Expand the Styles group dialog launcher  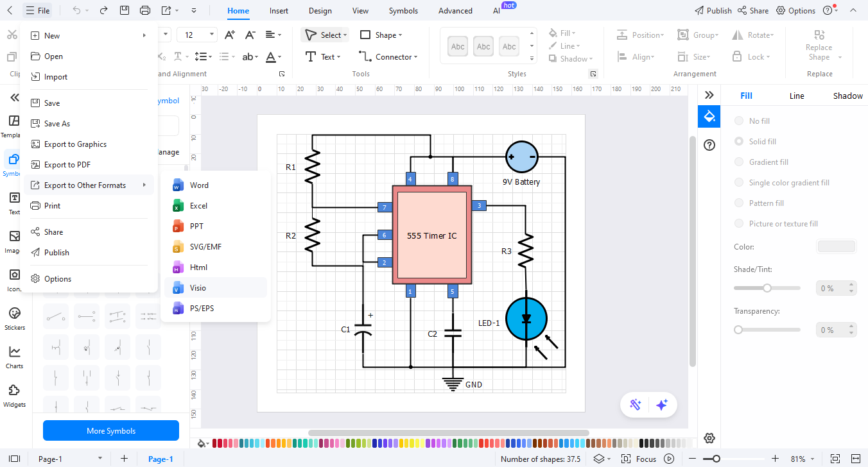click(x=593, y=74)
